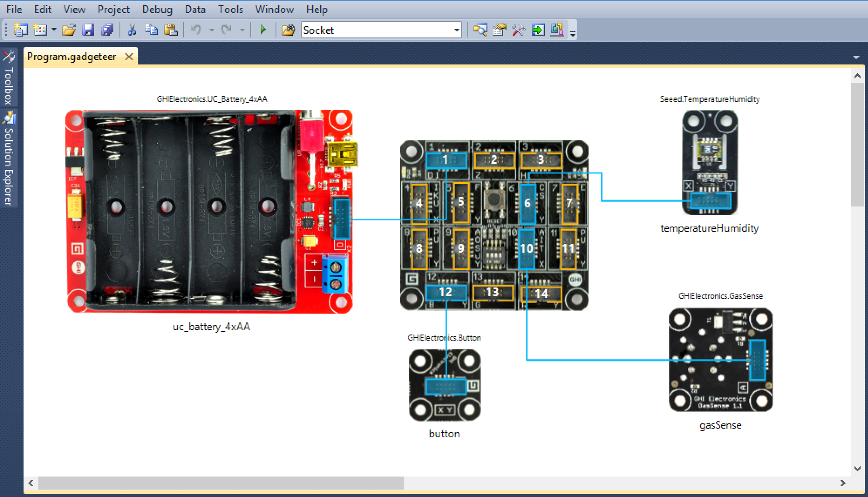The height and width of the screenshot is (497, 868).
Task: Open the View menu
Action: (x=75, y=9)
